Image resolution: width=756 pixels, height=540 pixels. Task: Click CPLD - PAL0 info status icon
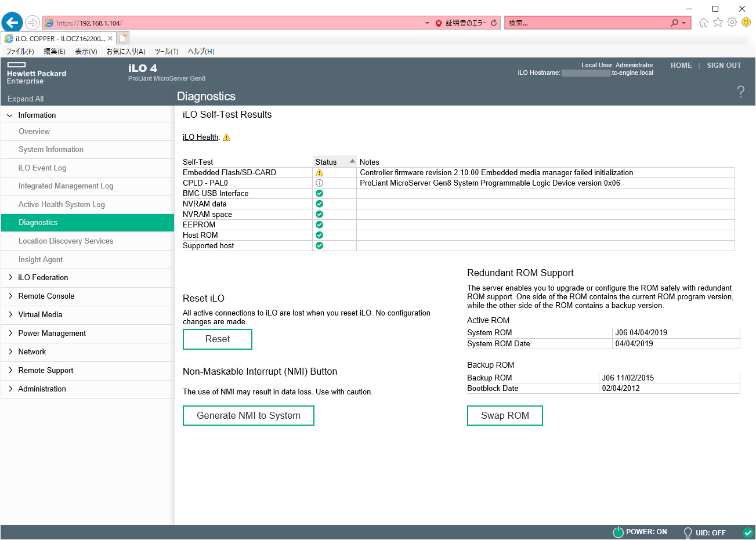point(319,183)
